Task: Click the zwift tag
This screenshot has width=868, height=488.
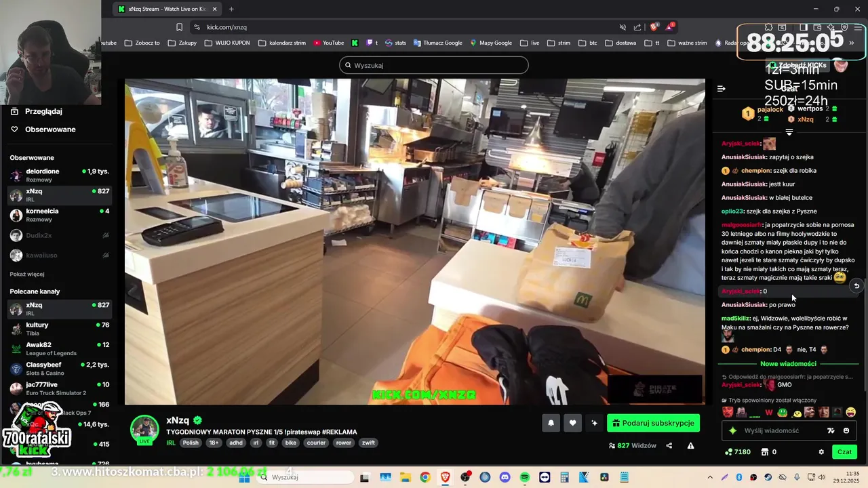Action: click(368, 443)
